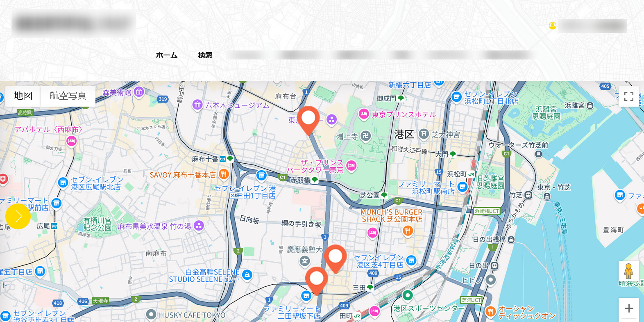Click the セブンイレブン 港区芝4丁目店 store icon
The width and height of the screenshot is (644, 322).
(x=411, y=260)
